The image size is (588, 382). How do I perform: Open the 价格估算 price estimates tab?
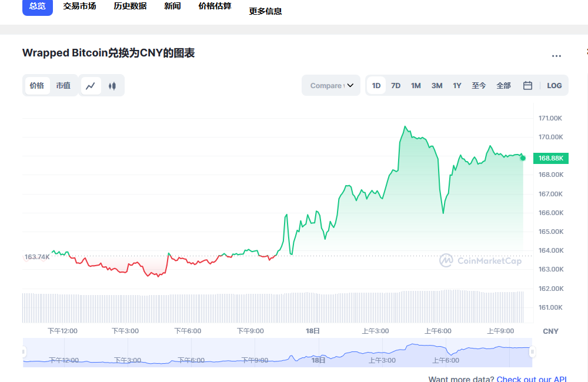(215, 6)
